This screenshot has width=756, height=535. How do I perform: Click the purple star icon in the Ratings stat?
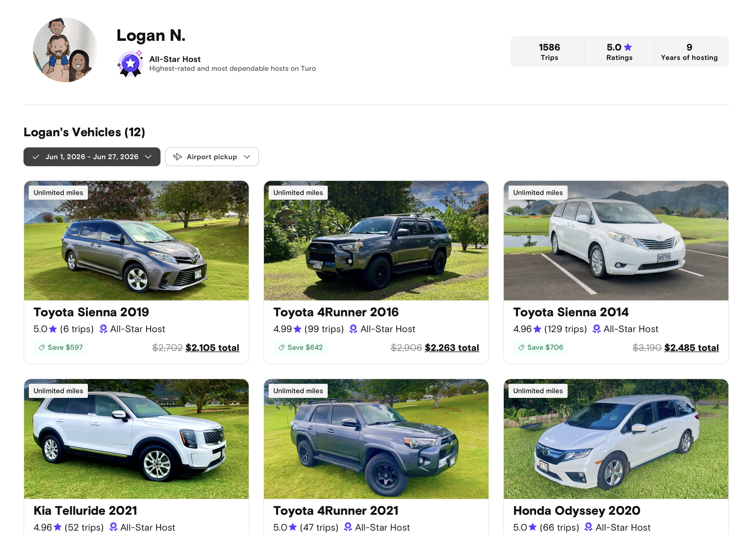[628, 47]
